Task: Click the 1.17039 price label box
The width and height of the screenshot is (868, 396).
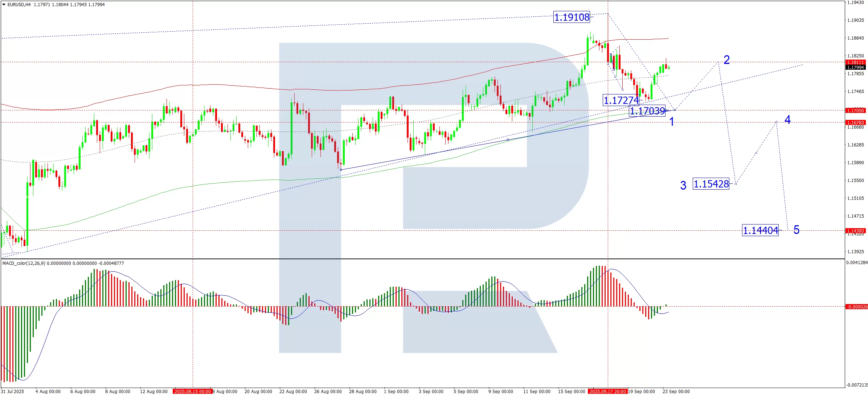Action: coord(647,111)
